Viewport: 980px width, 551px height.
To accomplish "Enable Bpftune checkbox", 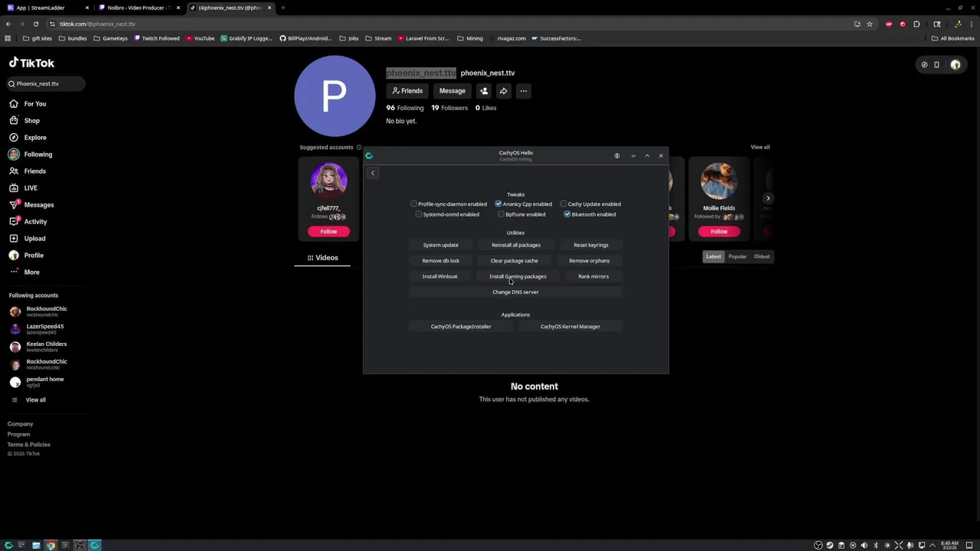I will pos(501,214).
